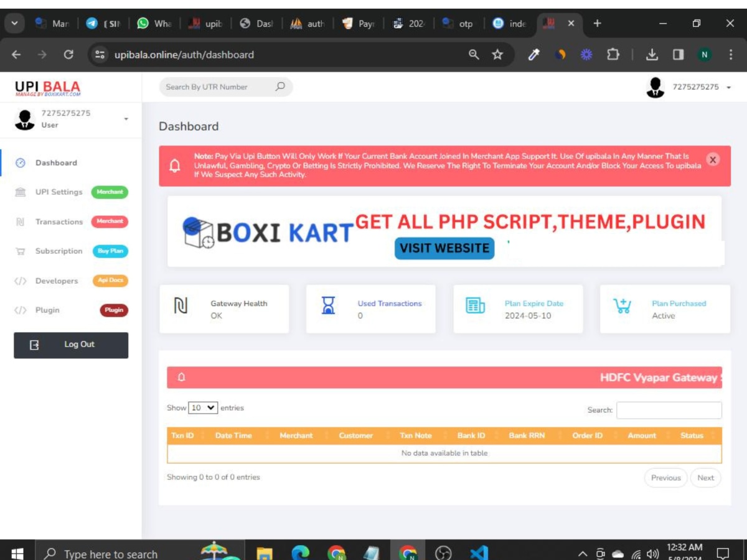The width and height of the screenshot is (747, 560).
Task: Open the Show entries count dropdown
Action: click(x=203, y=408)
